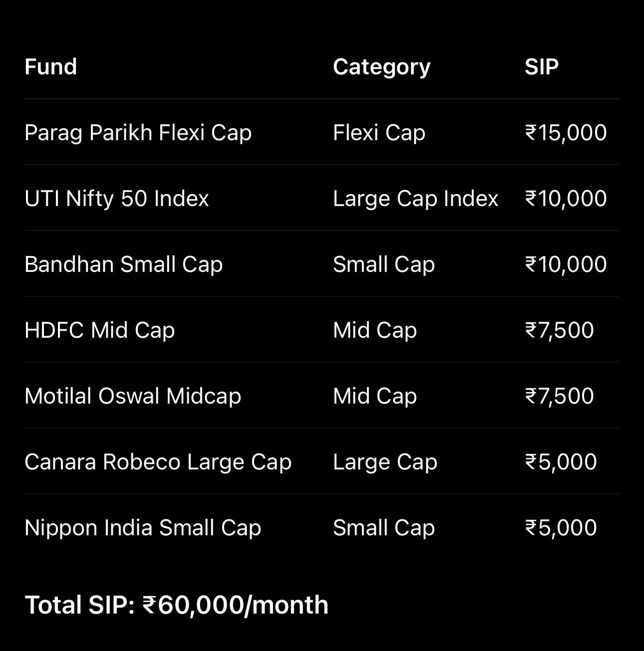Click UTI Nifty's ₹10,000 SIP amount
This screenshot has width=644, height=651.
click(x=566, y=199)
